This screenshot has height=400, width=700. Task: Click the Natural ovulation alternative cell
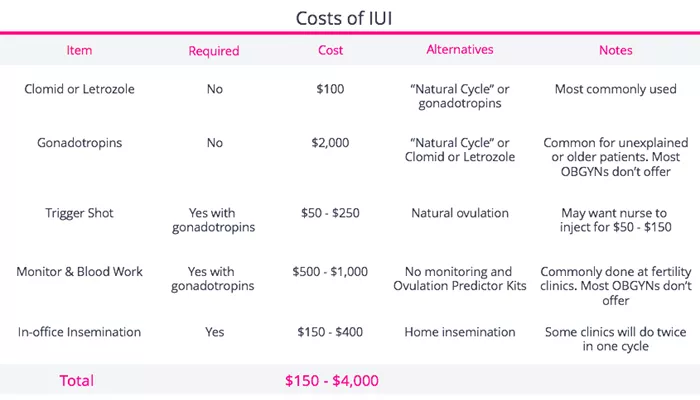tap(460, 213)
